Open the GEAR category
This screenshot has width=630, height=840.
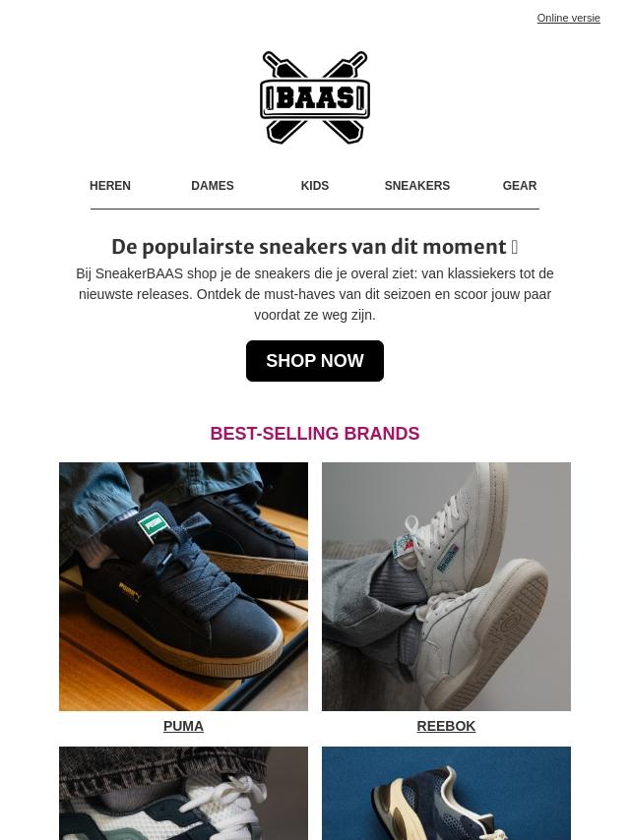[x=520, y=185]
